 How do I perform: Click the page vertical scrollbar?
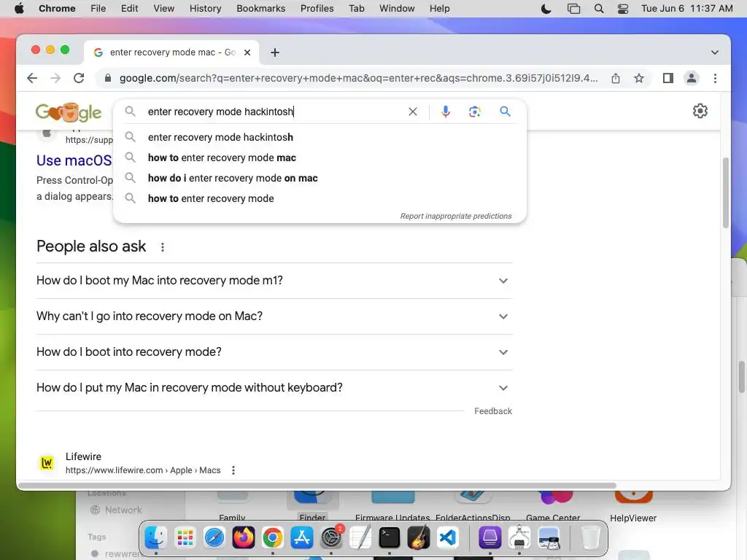pyautogui.click(x=726, y=192)
